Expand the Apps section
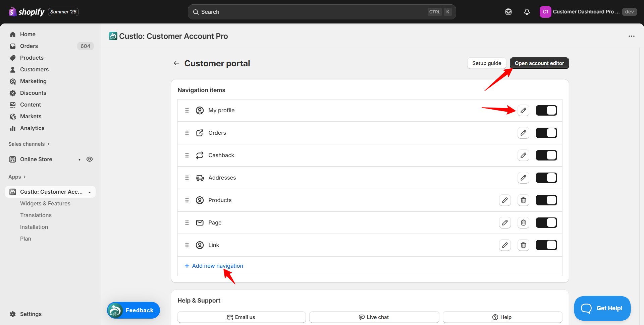Viewport: 644px width, 325px height. click(x=17, y=177)
